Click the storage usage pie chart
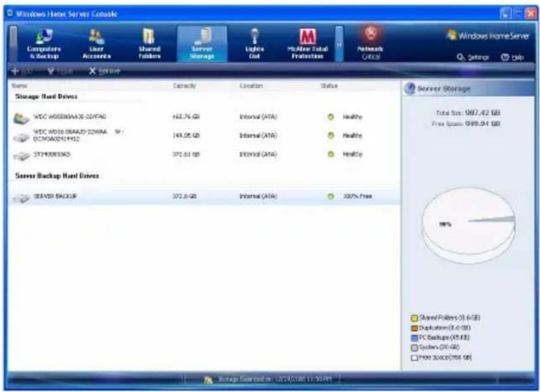Viewport: 540px width, 392px height. click(x=469, y=225)
